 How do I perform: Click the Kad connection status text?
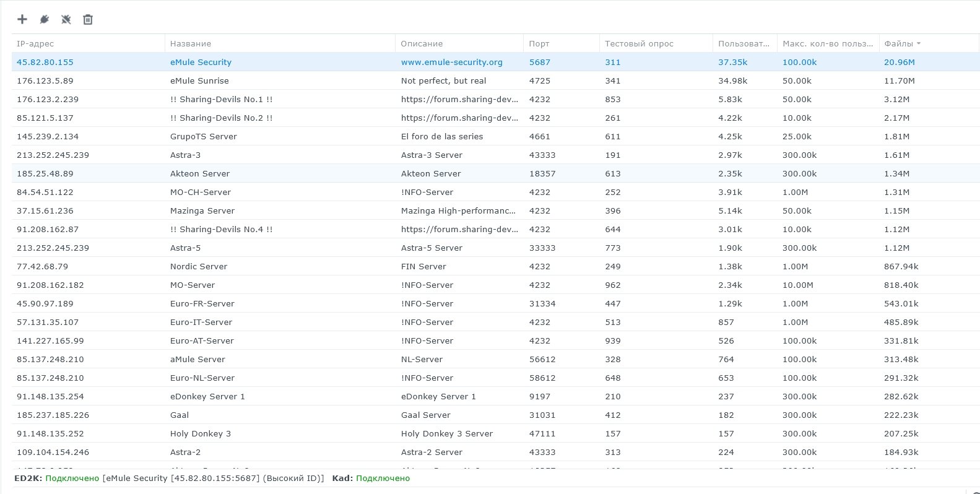click(383, 478)
